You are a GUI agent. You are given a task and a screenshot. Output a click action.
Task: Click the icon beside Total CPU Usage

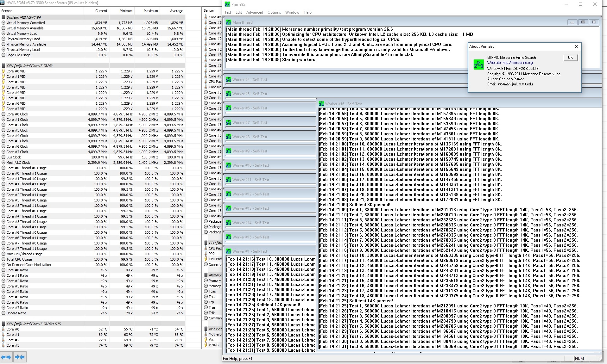pyautogui.click(x=3, y=259)
